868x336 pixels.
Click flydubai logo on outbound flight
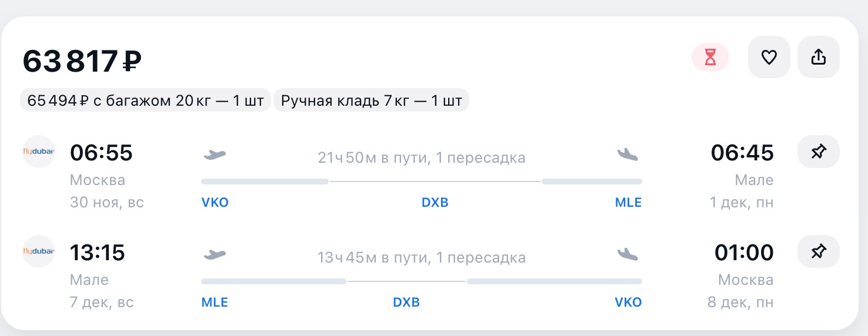tap(39, 152)
